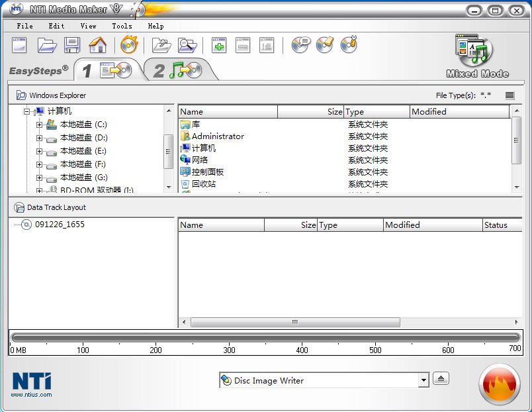This screenshot has width=532, height=412.
Task: Select the 091226_1655 disc node
Action: 60,225
